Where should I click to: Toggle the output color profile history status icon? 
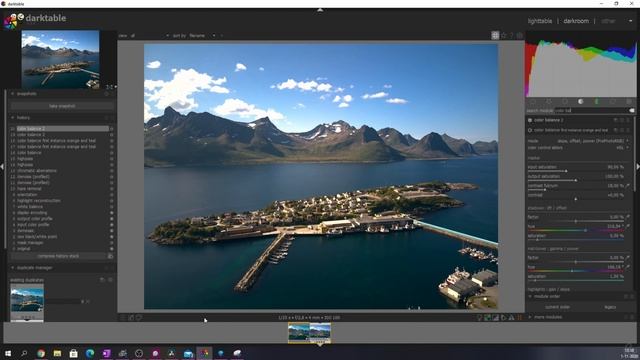tap(111, 219)
